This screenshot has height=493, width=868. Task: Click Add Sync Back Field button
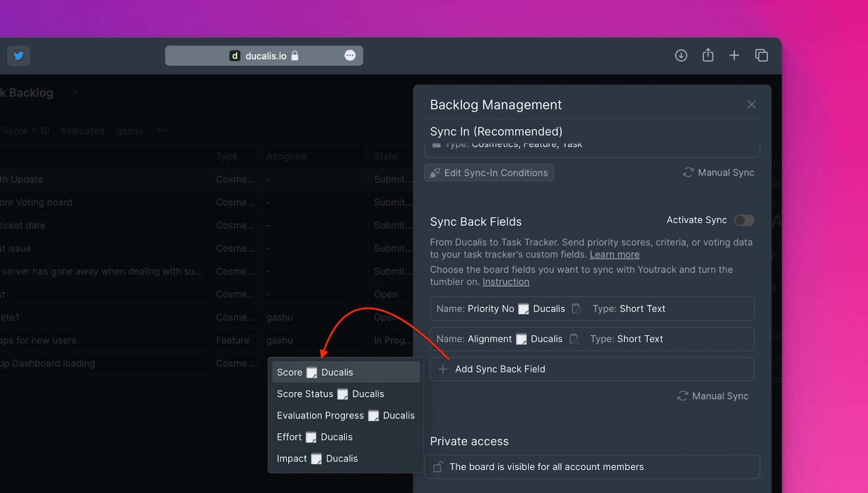(x=592, y=369)
